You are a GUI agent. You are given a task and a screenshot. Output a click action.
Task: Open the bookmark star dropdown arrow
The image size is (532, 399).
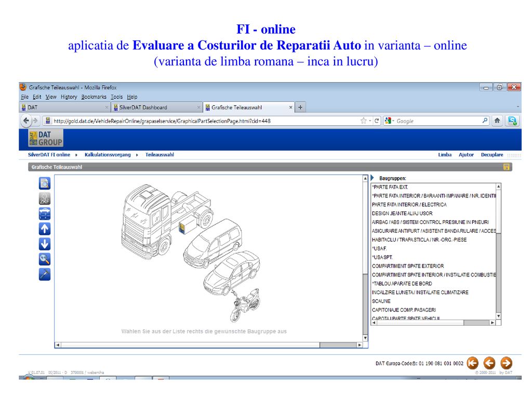pos(370,121)
